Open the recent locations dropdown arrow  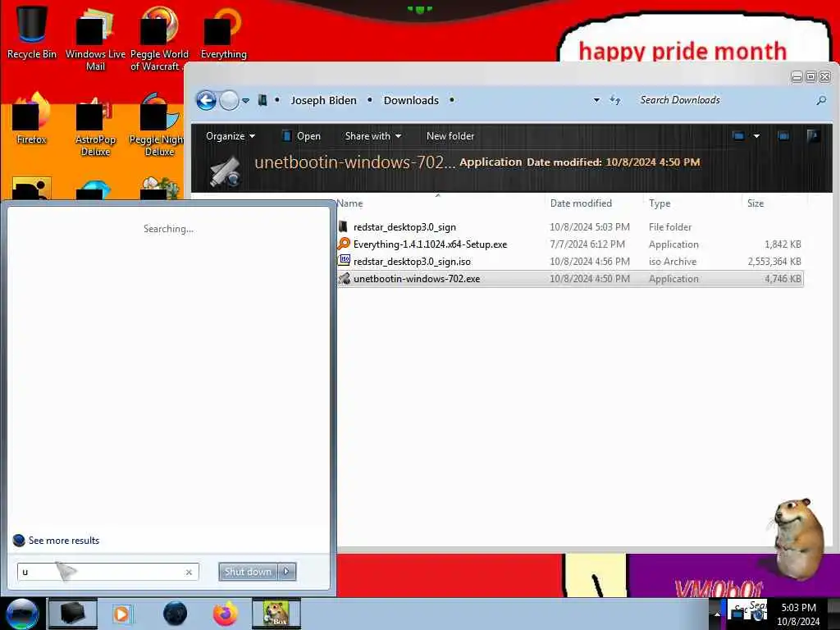click(245, 101)
